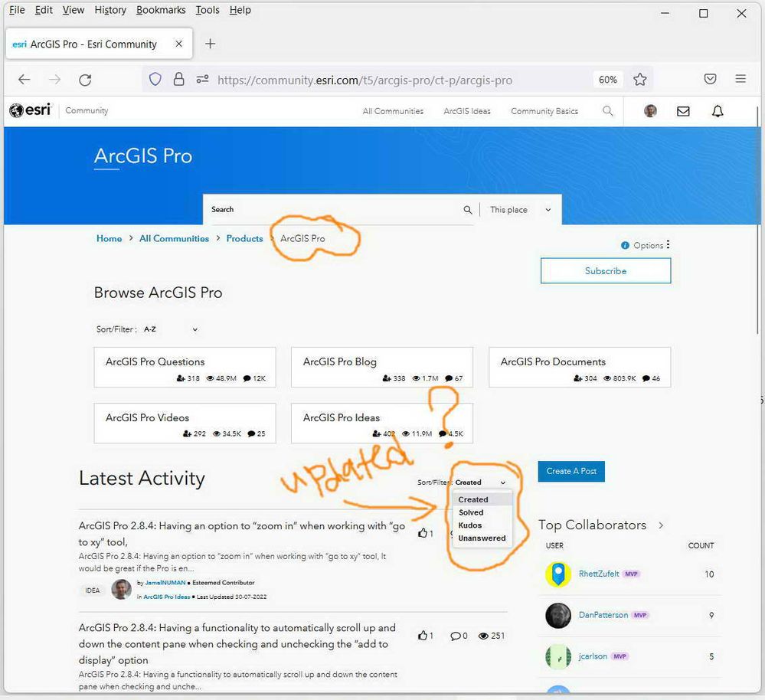The image size is (765, 700).
Task: Click the Subscribe button
Action: (x=606, y=270)
